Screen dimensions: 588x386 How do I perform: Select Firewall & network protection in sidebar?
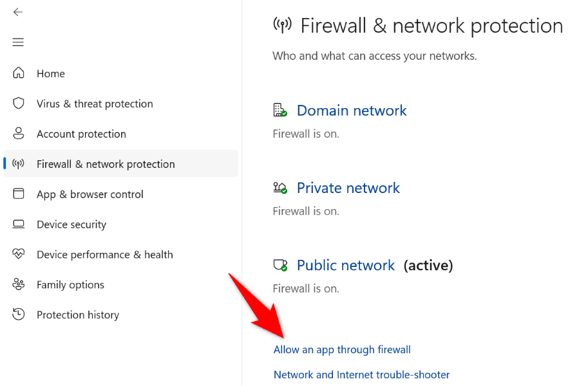[106, 164]
